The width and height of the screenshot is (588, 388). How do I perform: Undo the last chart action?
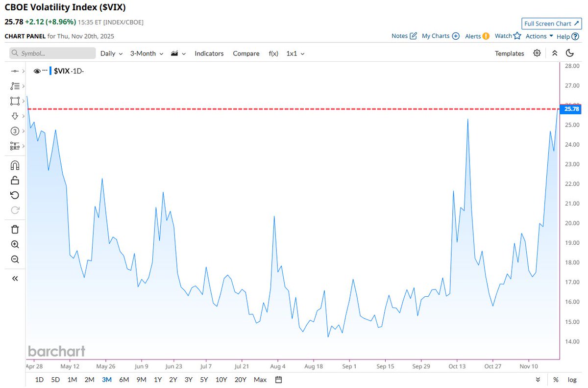(x=15, y=195)
